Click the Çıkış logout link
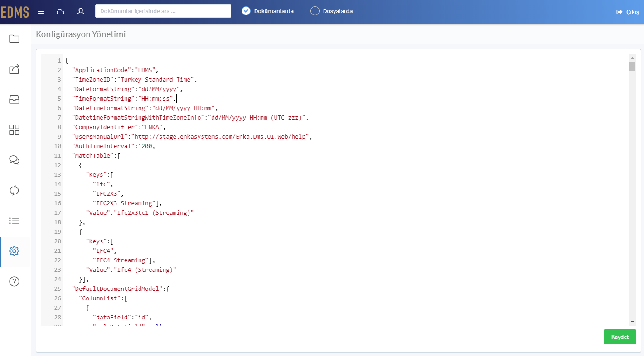 (628, 12)
